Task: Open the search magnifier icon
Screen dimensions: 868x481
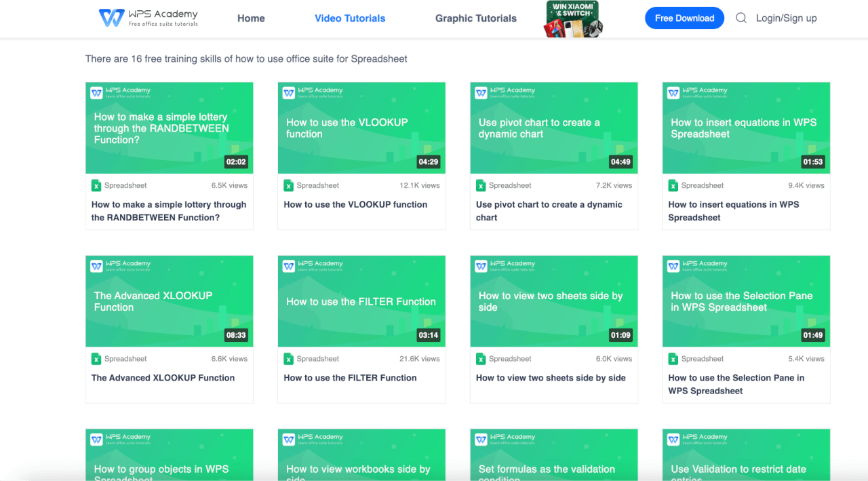Action: pyautogui.click(x=741, y=18)
